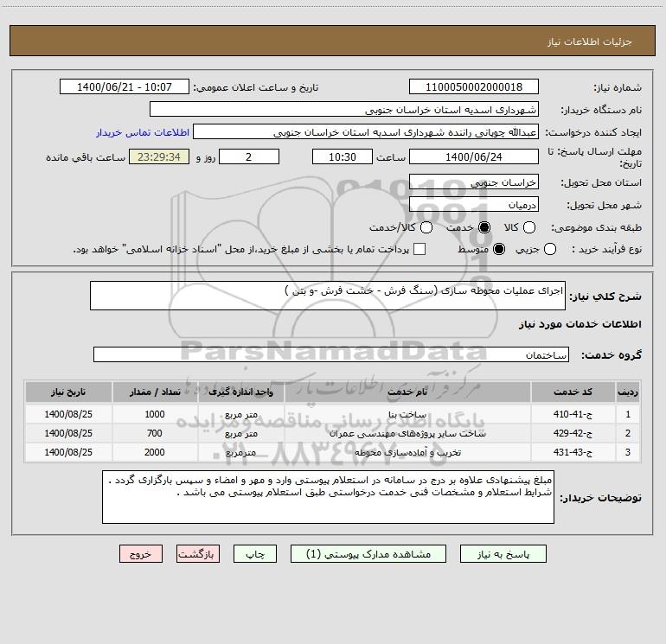
Task: Click the نام خدمت column header
Action: coord(407,392)
